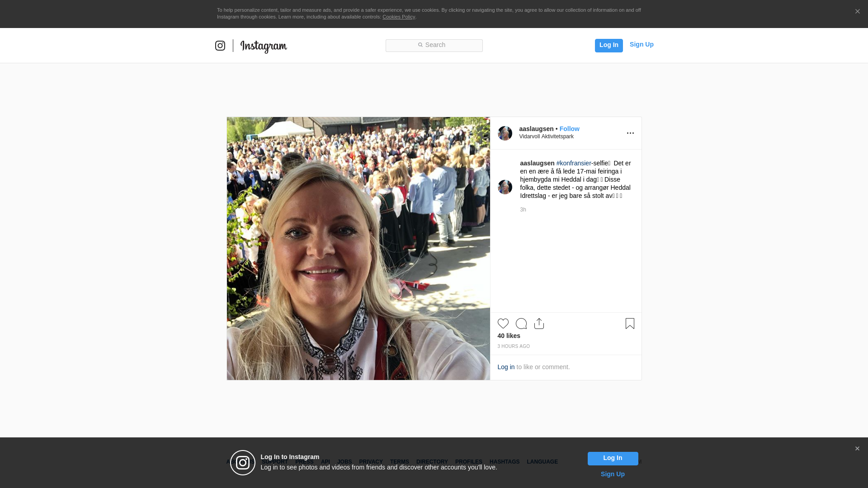Like the post with heart icon
This screenshot has height=488, width=868.
tap(503, 324)
